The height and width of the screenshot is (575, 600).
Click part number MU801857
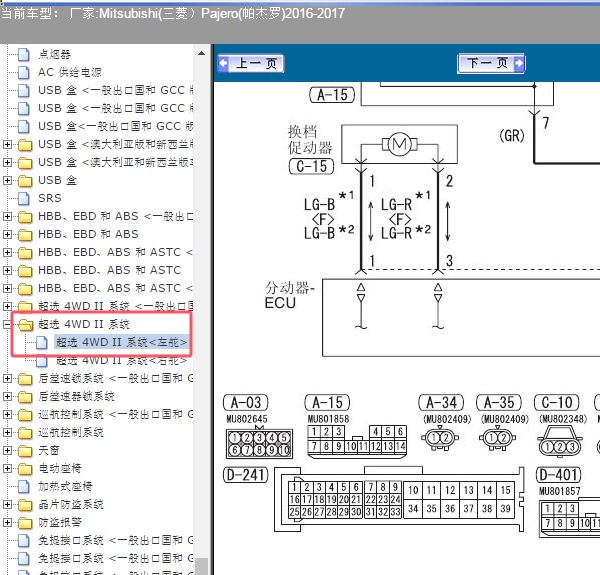(559, 491)
